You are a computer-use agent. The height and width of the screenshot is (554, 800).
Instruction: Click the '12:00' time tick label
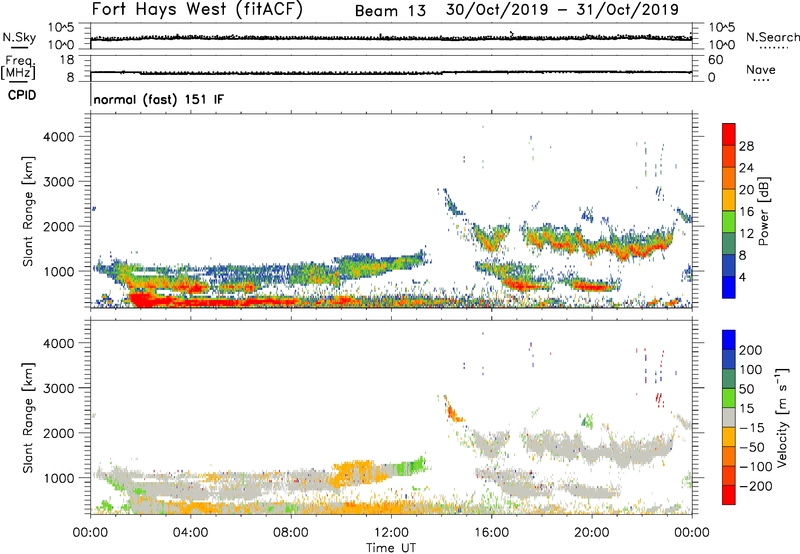tap(391, 533)
